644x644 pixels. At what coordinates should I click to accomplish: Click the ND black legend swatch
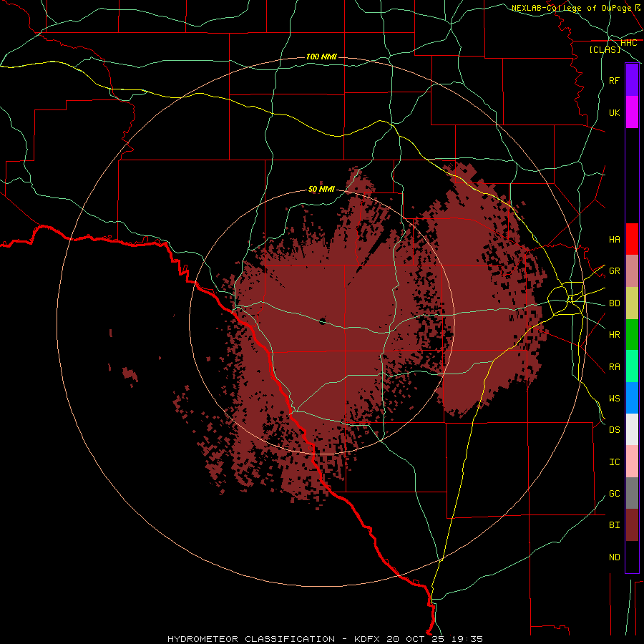pos(632,557)
